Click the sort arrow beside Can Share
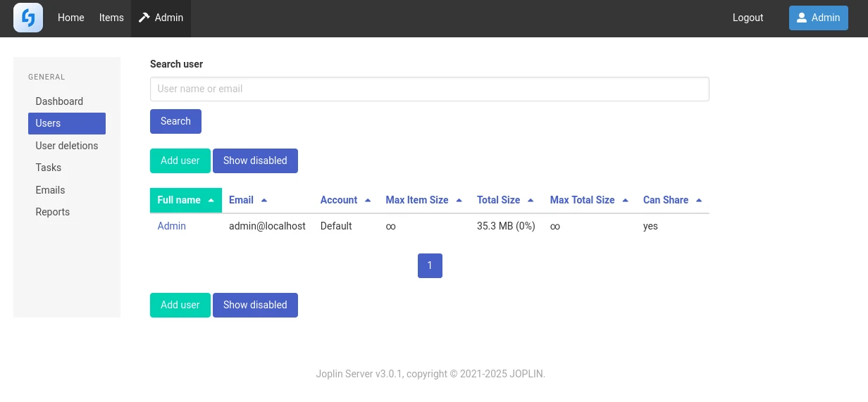 pos(699,201)
